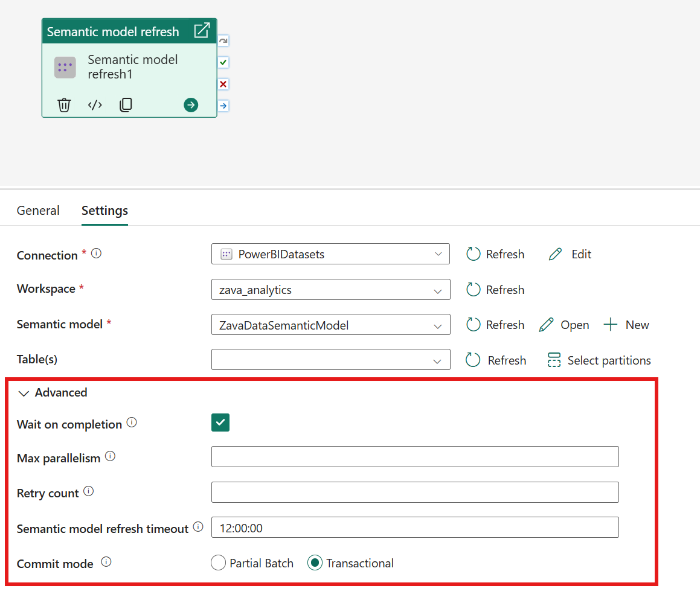Click the Retry count input field

pos(415,492)
